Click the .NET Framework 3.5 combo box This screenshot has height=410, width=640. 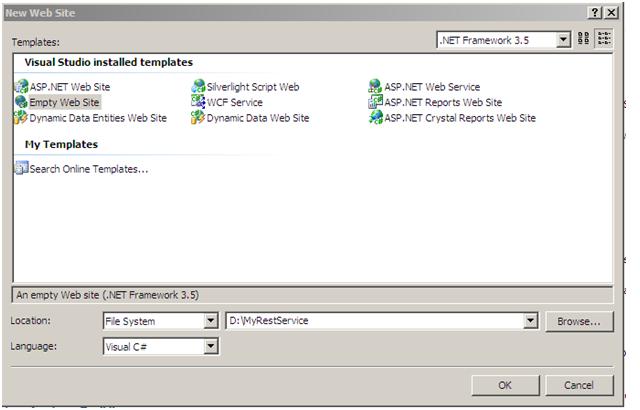[503, 40]
